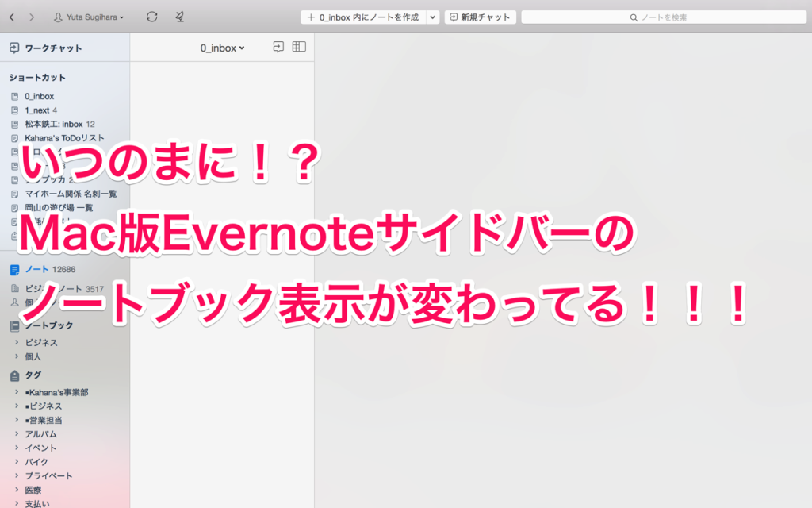The width and height of the screenshot is (812, 508).
Task: Select the アルバム tag label
Action: click(x=41, y=434)
